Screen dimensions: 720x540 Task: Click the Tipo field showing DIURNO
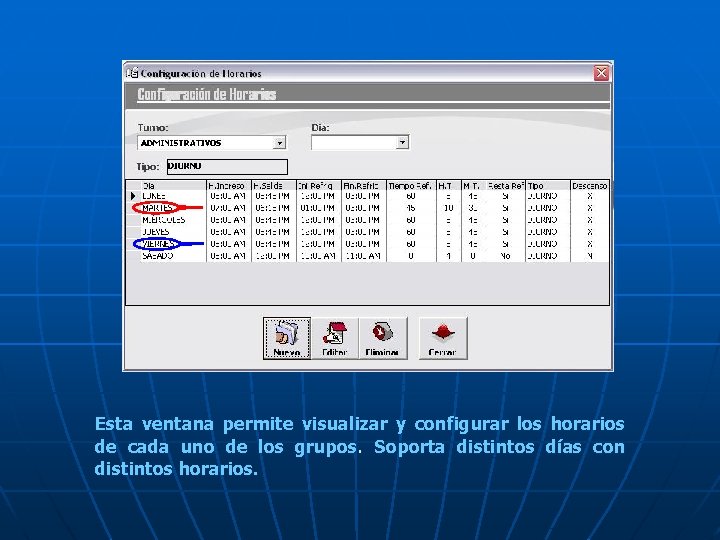227,166
